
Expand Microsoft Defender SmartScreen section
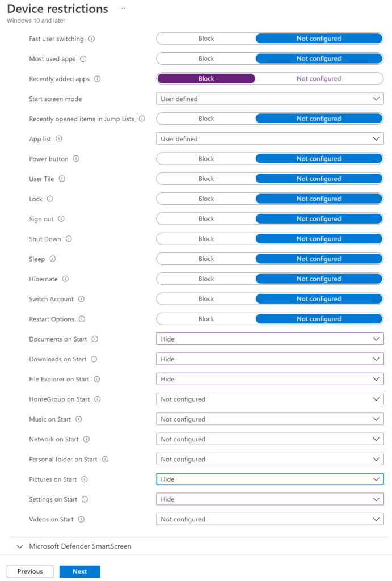click(74, 546)
